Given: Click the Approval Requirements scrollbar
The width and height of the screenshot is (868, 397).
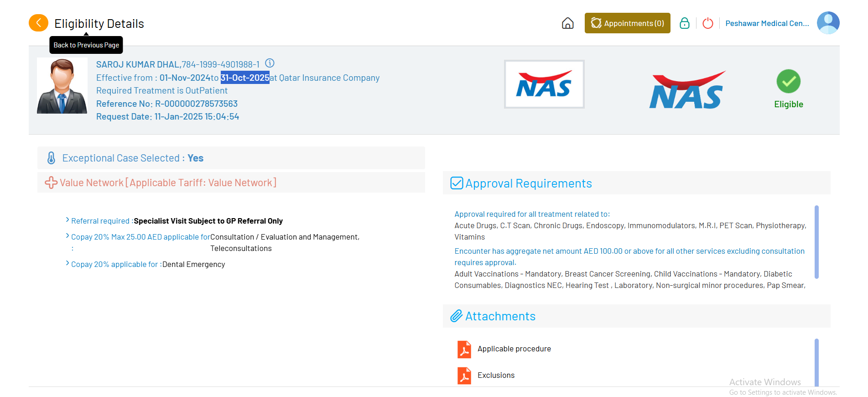Looking at the screenshot, I should (816, 242).
